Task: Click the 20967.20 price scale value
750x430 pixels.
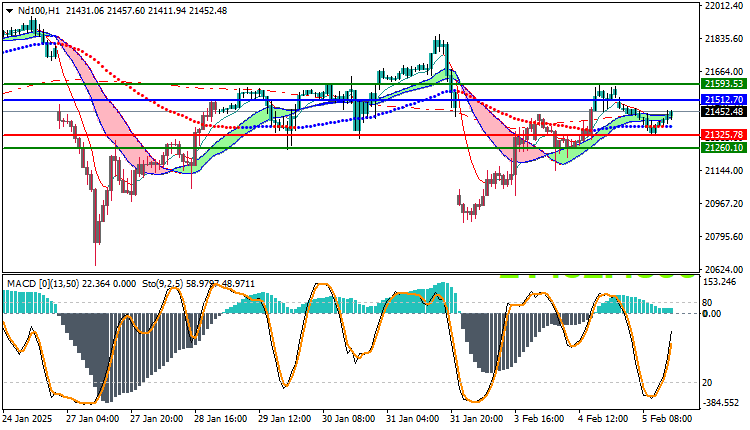Action: click(x=724, y=204)
